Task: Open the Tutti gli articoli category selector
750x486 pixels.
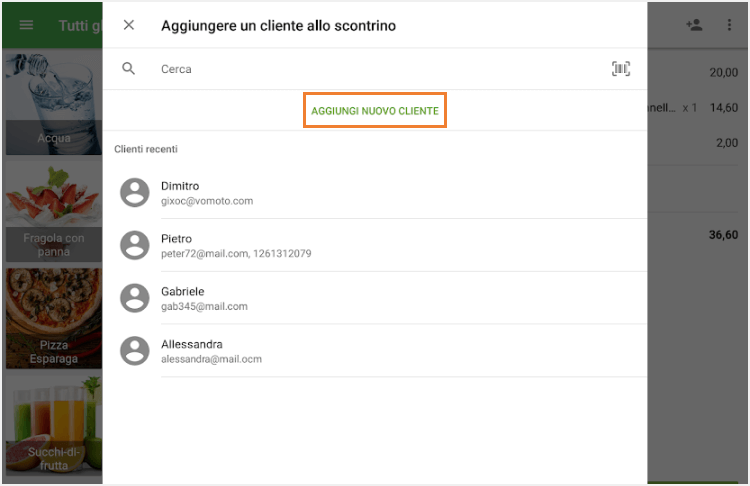Action: [x=80, y=25]
